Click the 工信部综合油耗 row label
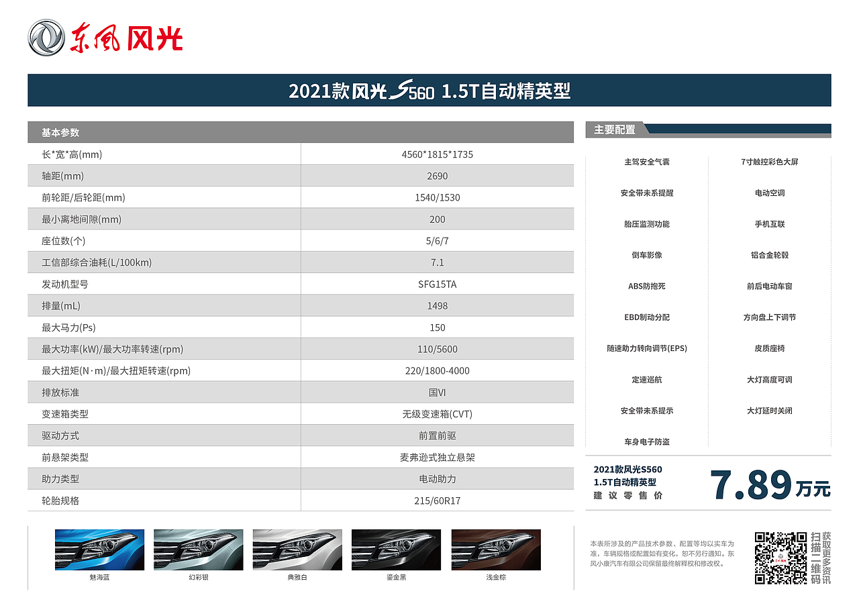Image resolution: width=859 pixels, height=616 pixels. click(97, 262)
